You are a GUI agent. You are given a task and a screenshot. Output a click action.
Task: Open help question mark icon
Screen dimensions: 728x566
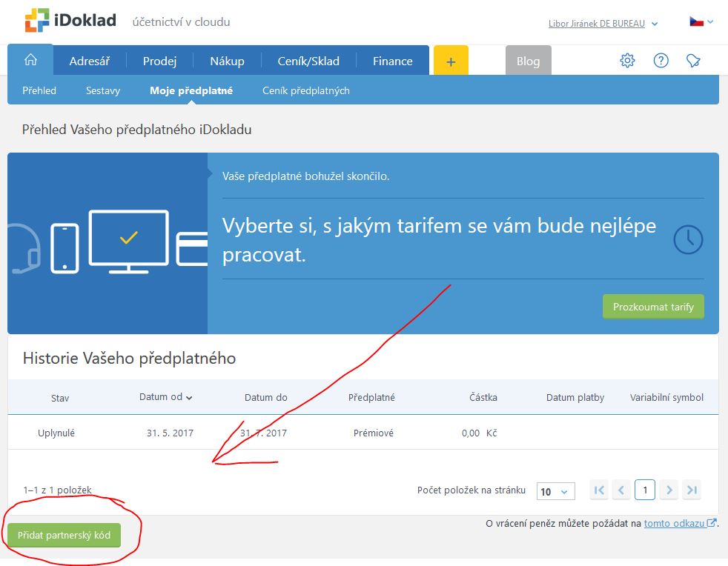(x=661, y=61)
